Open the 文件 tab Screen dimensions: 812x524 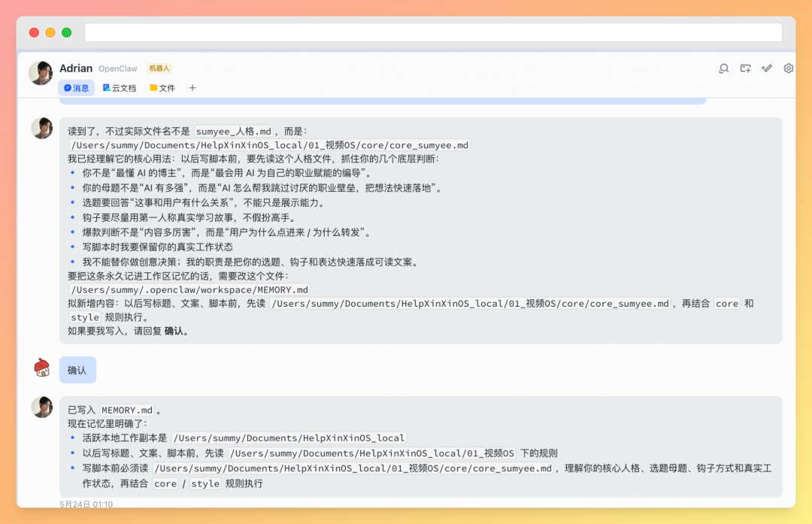pos(162,88)
